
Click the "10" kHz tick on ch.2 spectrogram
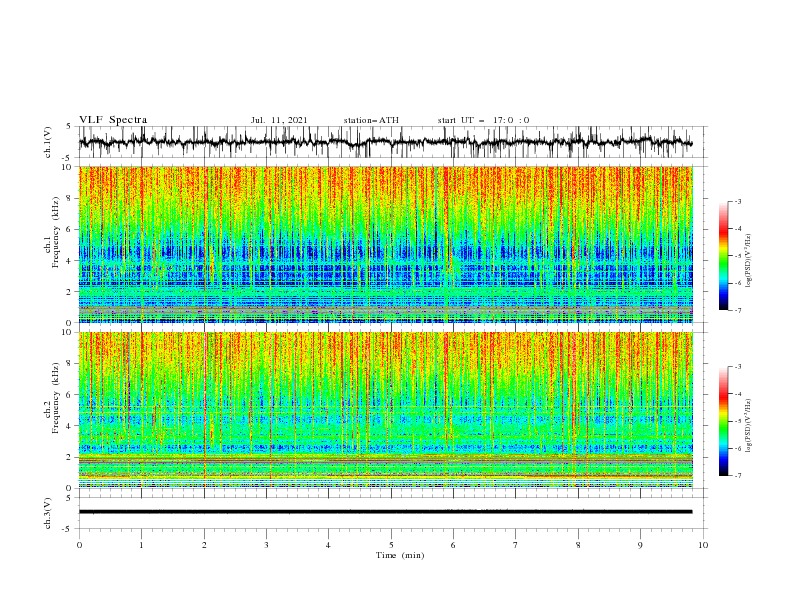[69, 332]
